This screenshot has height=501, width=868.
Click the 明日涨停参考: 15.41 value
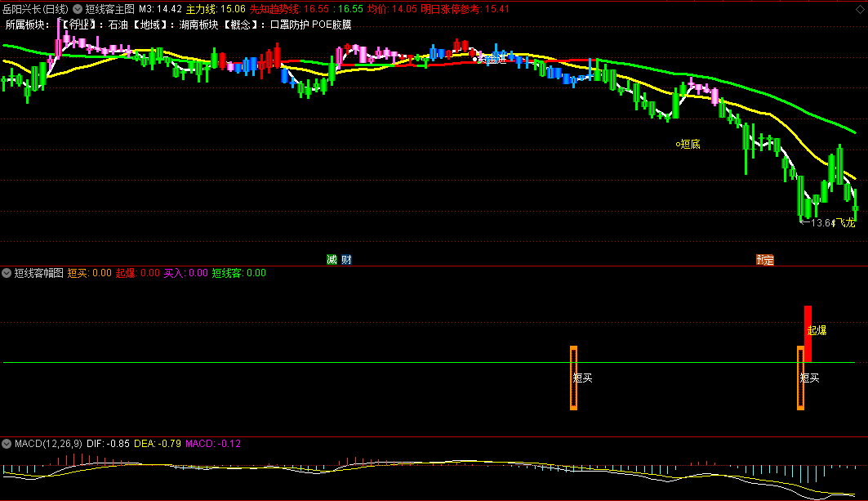click(465, 9)
